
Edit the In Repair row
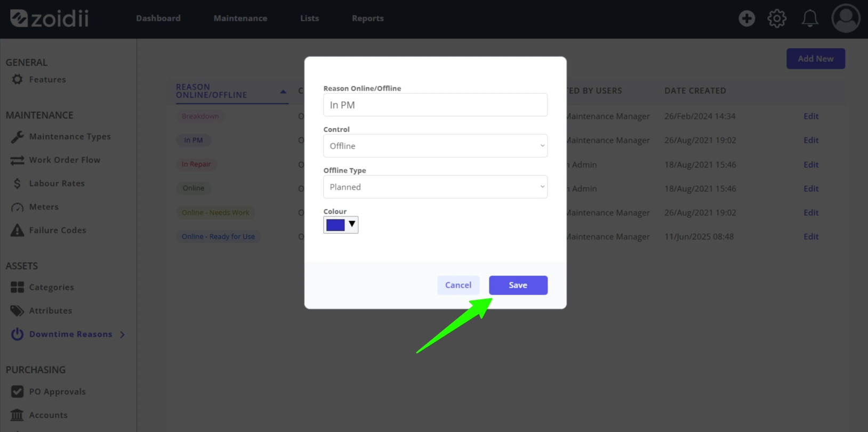pos(811,165)
